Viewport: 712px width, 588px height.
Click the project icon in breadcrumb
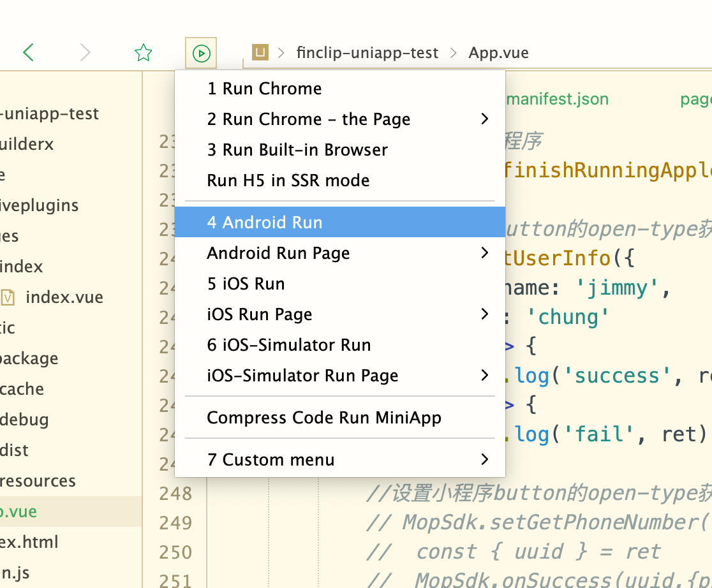[260, 52]
